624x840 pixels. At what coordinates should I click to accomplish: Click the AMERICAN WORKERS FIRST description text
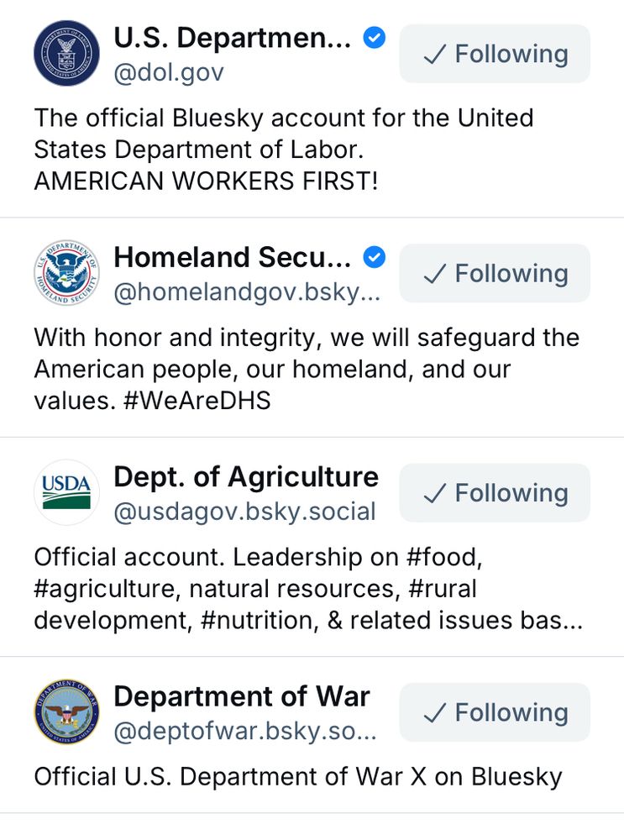[x=206, y=181]
